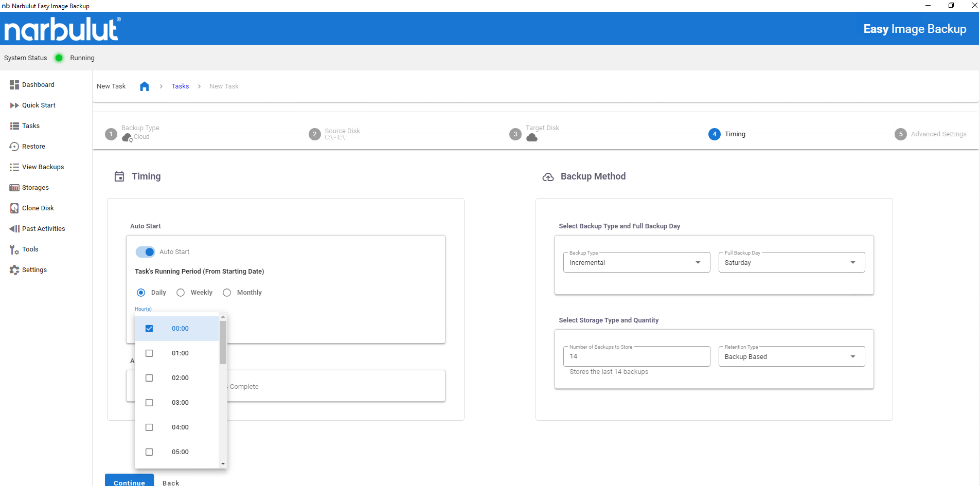Image resolution: width=980 pixels, height=486 pixels.
Task: Open Storages using its sidebar icon
Action: point(14,188)
